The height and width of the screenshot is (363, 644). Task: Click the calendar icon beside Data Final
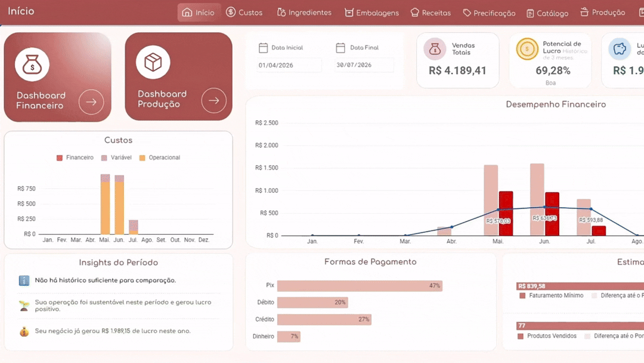pyautogui.click(x=340, y=48)
